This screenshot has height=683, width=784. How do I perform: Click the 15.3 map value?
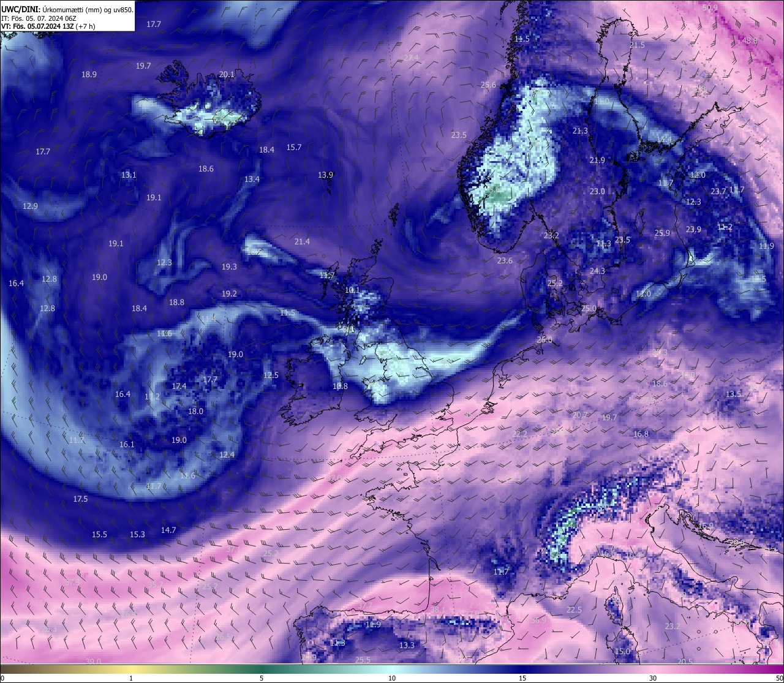pyautogui.click(x=137, y=534)
